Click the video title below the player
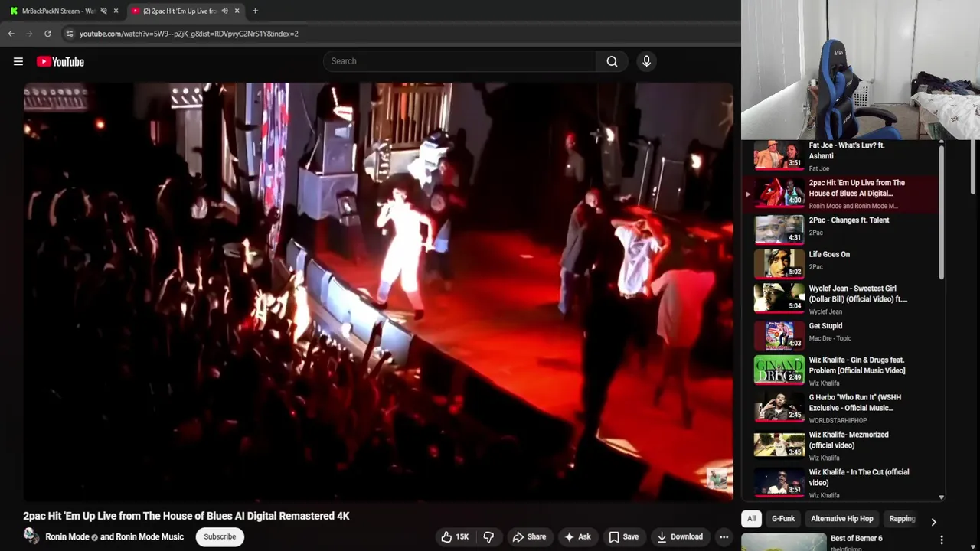980x551 pixels. coord(186,516)
